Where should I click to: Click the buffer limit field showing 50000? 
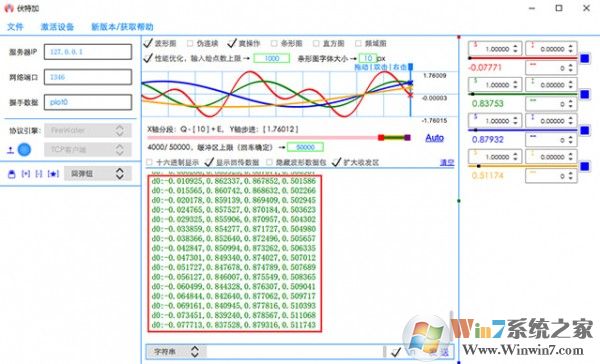(x=305, y=147)
